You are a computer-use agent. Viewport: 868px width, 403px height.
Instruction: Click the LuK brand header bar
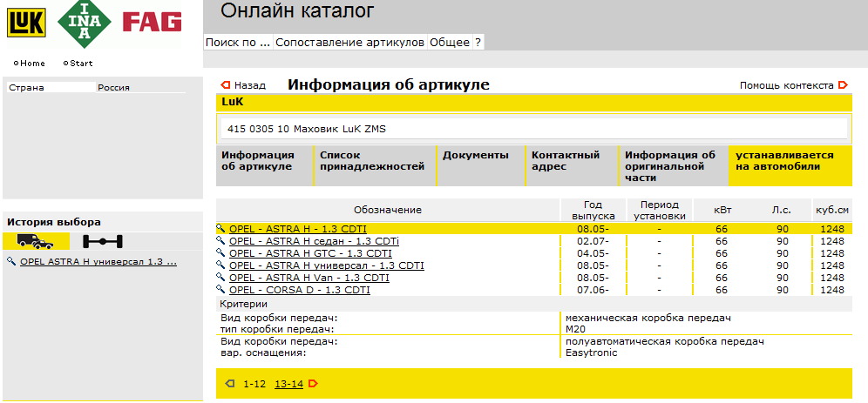click(x=533, y=103)
